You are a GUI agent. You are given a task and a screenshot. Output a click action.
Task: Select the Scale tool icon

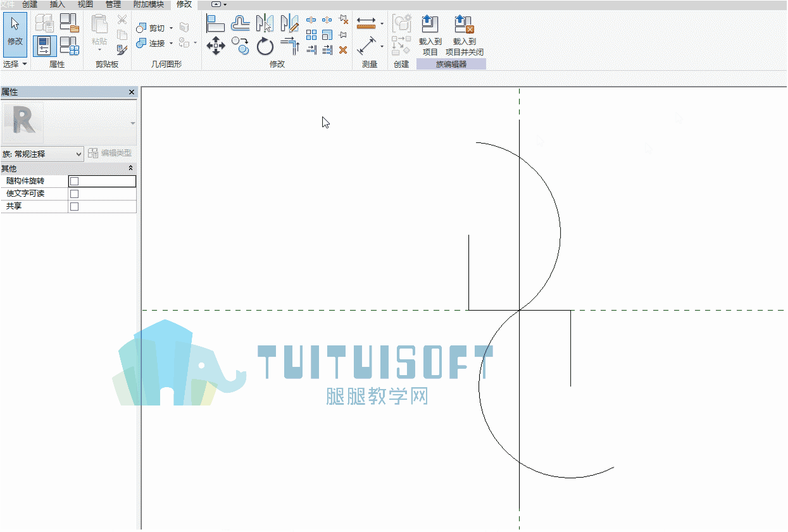tap(327, 35)
